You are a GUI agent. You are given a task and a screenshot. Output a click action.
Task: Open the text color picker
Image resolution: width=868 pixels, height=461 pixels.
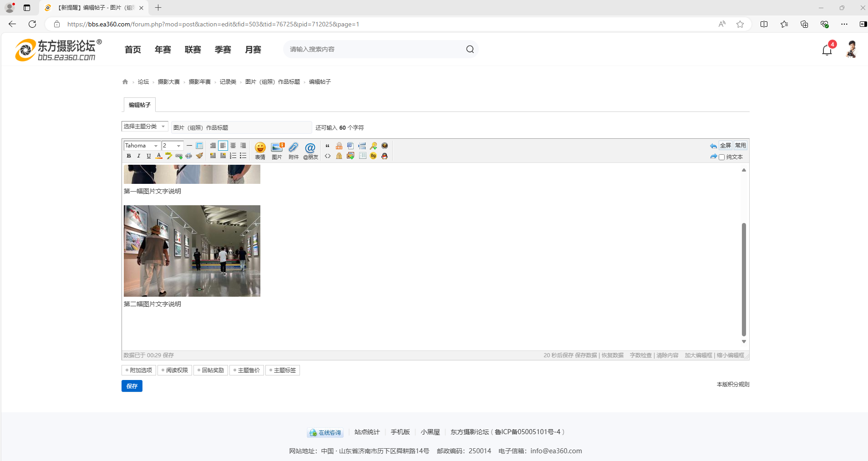point(159,156)
